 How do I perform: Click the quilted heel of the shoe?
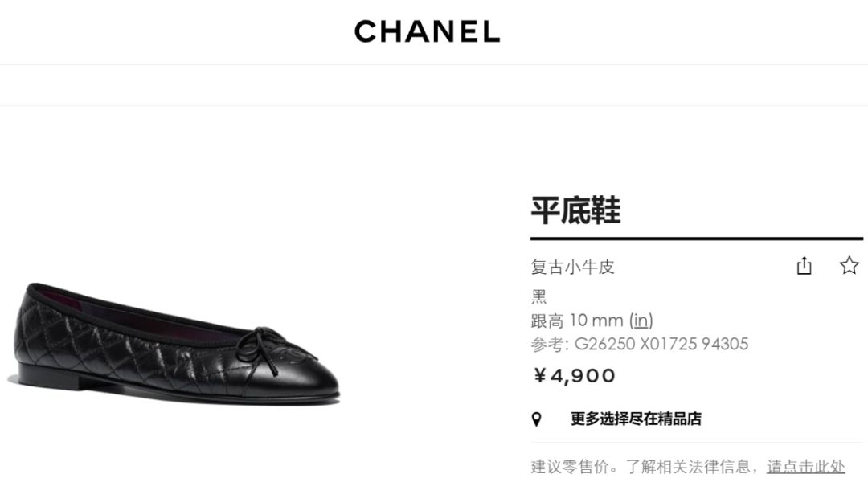coord(42,332)
